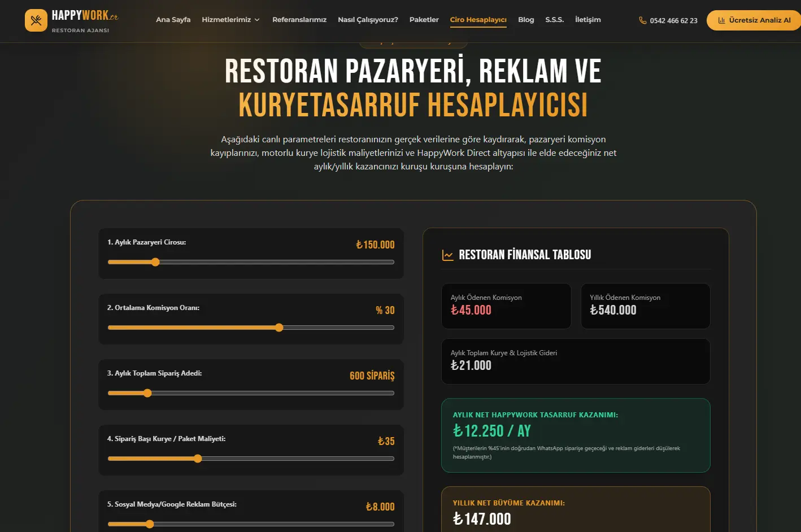This screenshot has width=801, height=532.
Task: Click the Kuryetasarruf Hesaplayıcısı heading
Action: (413, 105)
